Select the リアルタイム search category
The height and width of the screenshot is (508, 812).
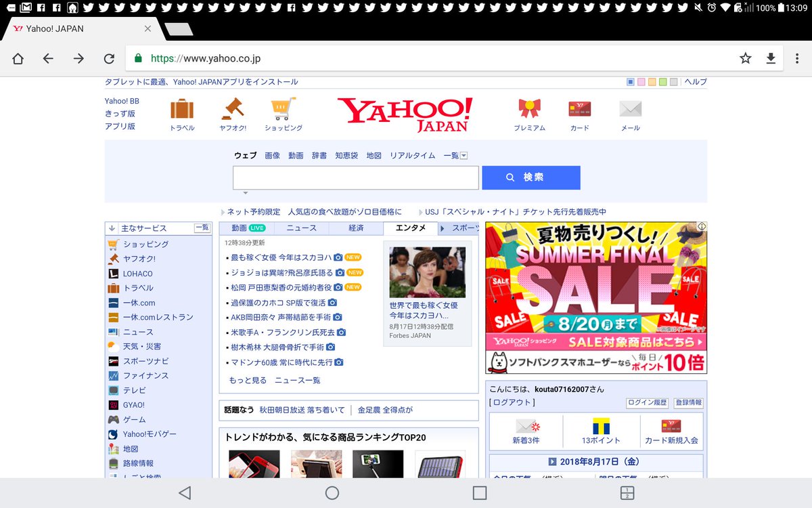pyautogui.click(x=412, y=155)
